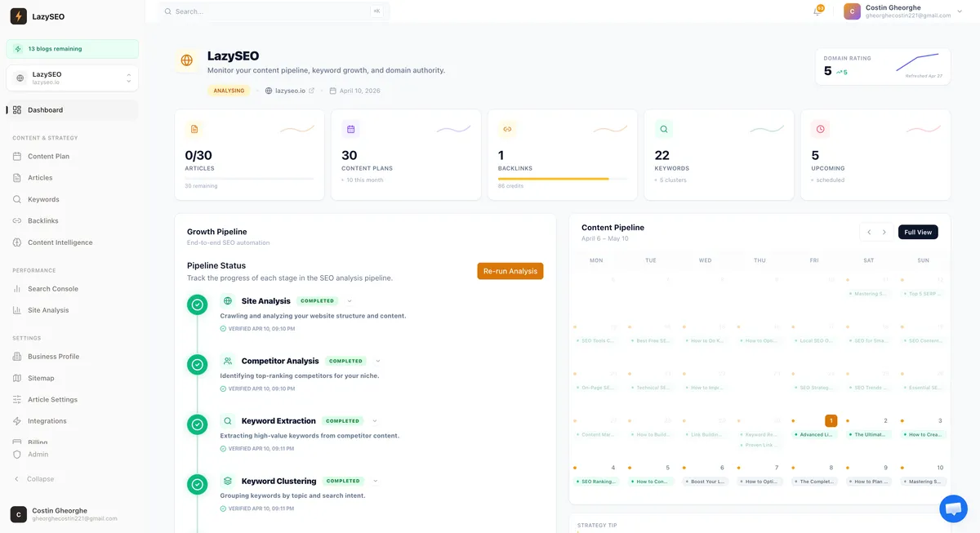Screen dimensions: 980x533
Task: Expand the Keyword Extraction stage chevron
Action: tap(375, 421)
